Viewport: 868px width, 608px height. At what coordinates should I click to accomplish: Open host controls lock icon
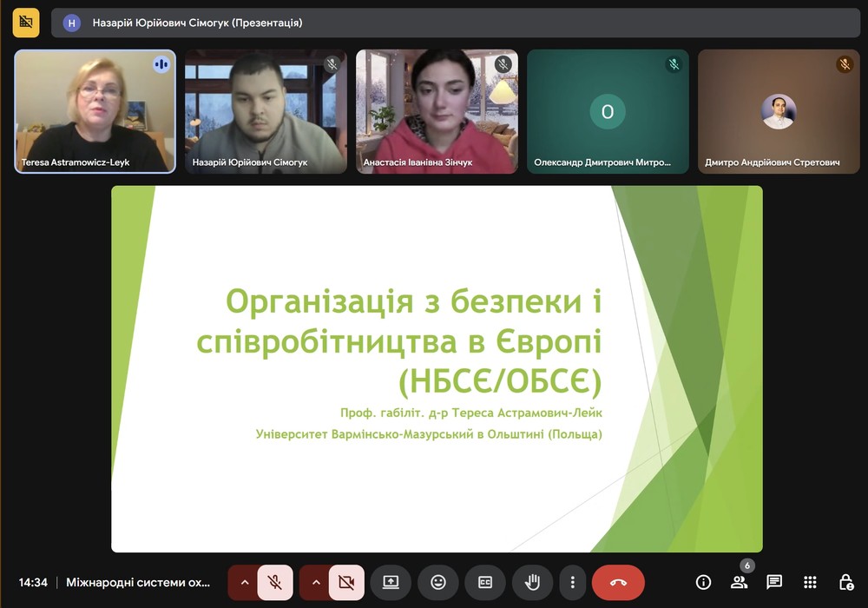[x=845, y=582]
